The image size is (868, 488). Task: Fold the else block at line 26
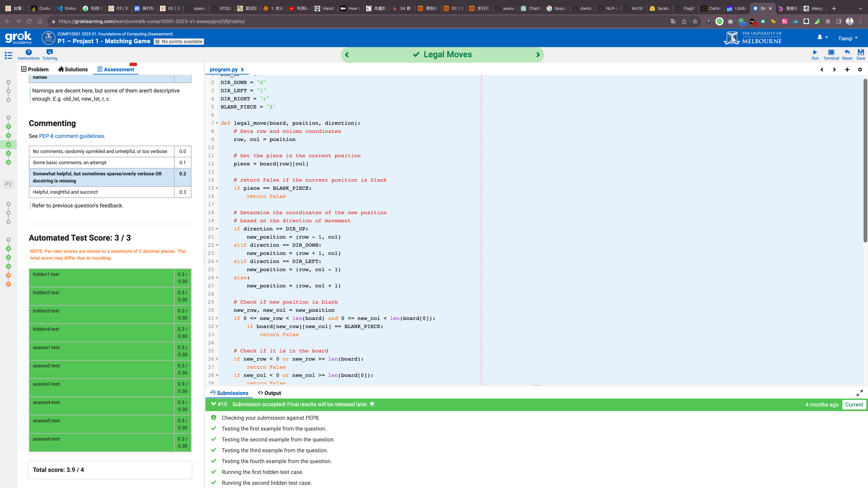point(217,278)
